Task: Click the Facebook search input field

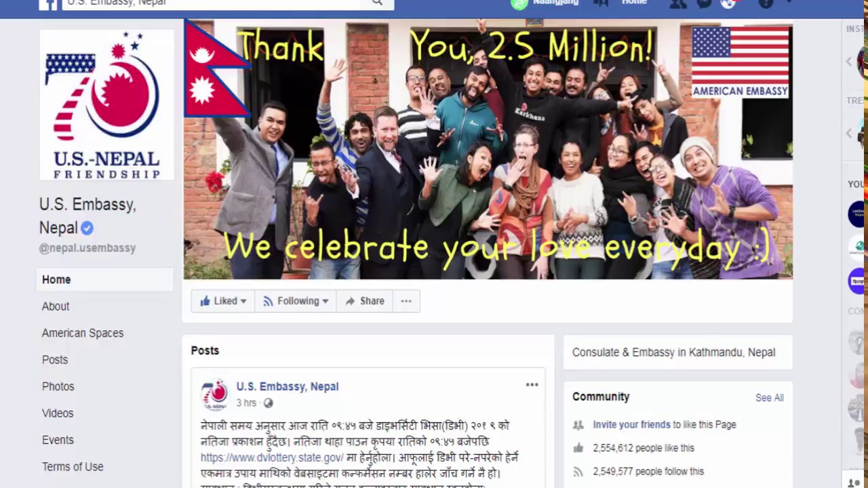Action: click(216, 3)
